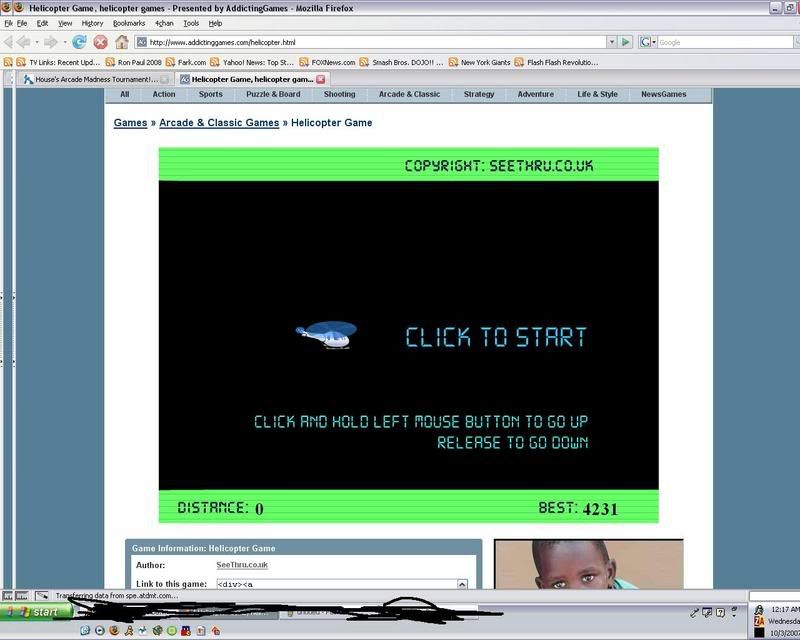The image size is (800, 640).
Task: Close the Helicopter Game tab
Action: [321, 79]
